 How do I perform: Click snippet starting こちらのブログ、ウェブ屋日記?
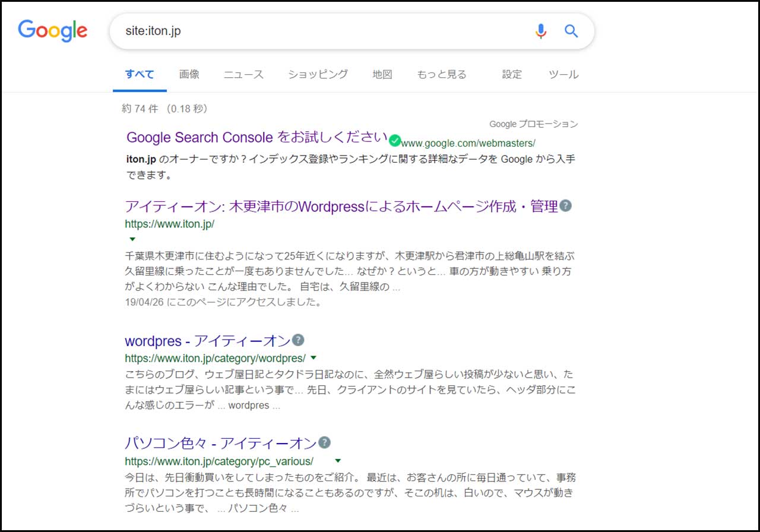click(350, 390)
